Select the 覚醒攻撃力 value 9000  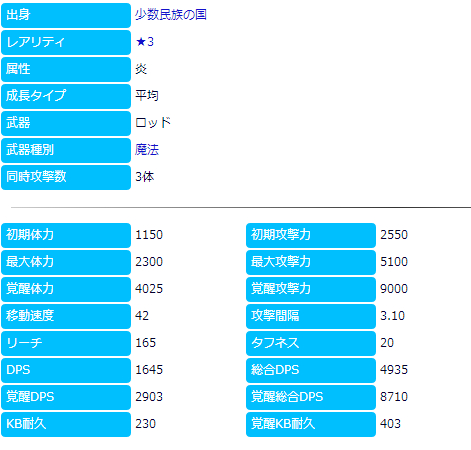coord(394,289)
